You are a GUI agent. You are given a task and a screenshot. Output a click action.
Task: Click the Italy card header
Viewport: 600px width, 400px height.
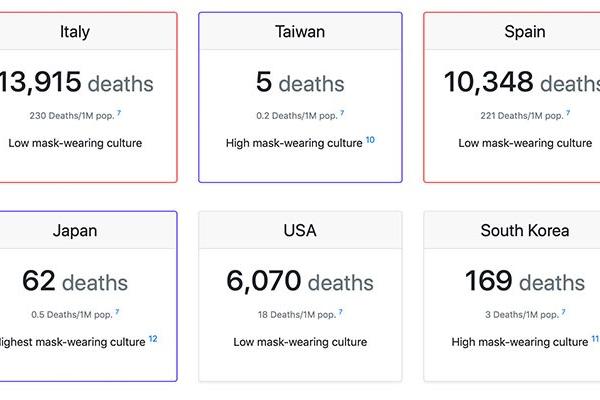coord(75,32)
